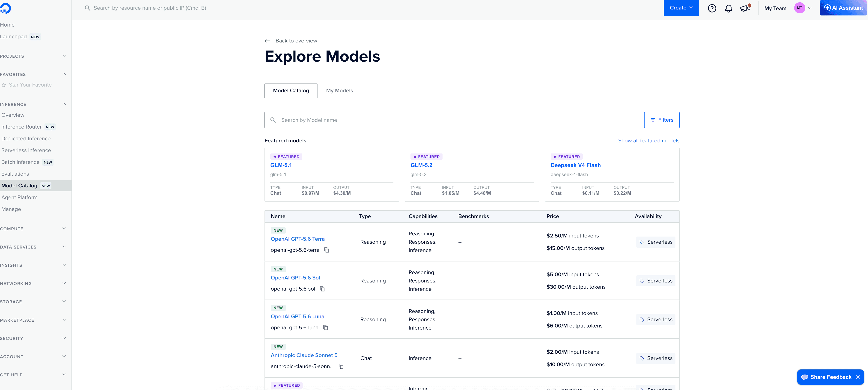Go to Home in the sidebar

tap(7, 25)
